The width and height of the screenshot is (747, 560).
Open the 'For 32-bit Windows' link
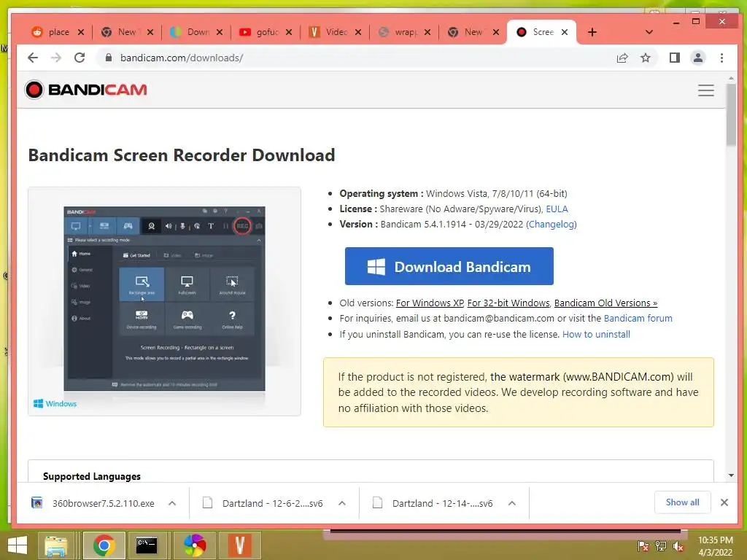pos(508,303)
